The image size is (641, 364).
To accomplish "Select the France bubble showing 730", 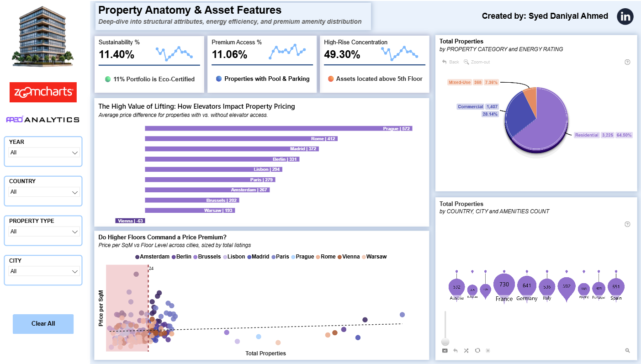I will (x=504, y=285).
